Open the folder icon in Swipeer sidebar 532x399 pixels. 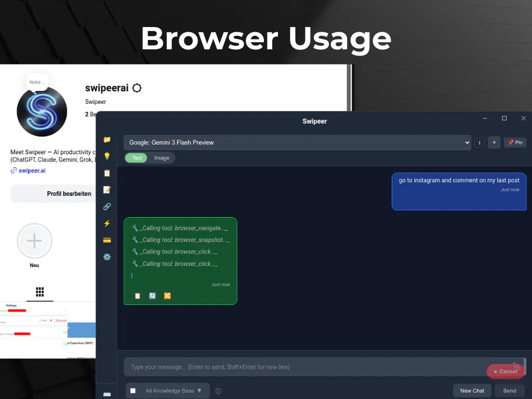coord(107,139)
